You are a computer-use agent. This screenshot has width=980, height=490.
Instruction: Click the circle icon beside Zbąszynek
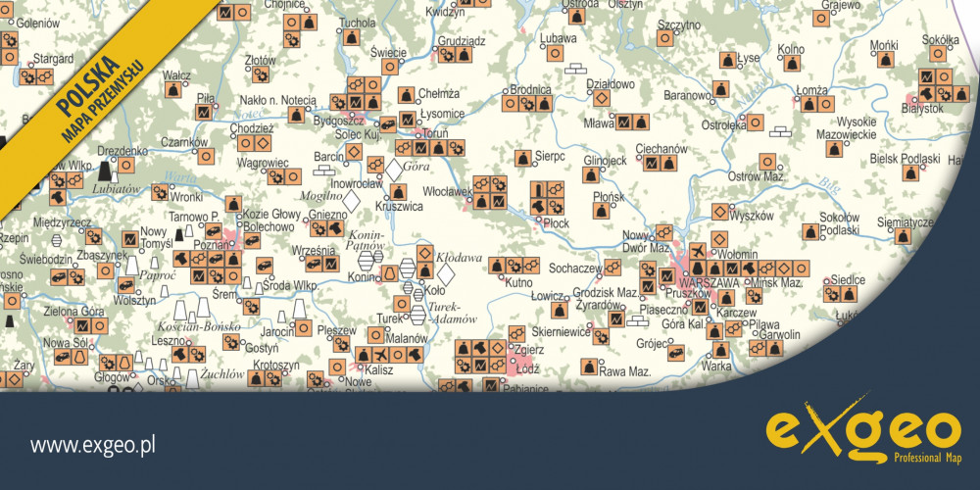105,270
